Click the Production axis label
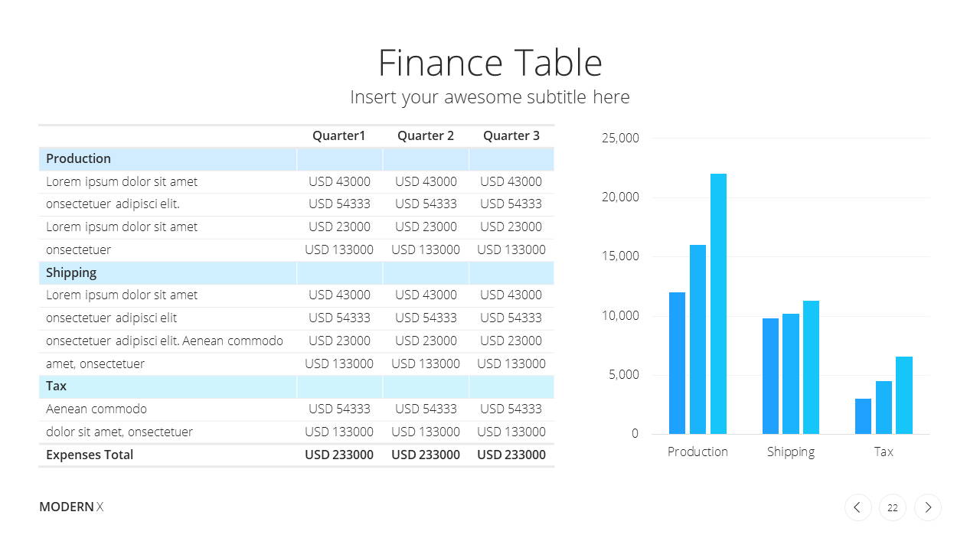 697,452
